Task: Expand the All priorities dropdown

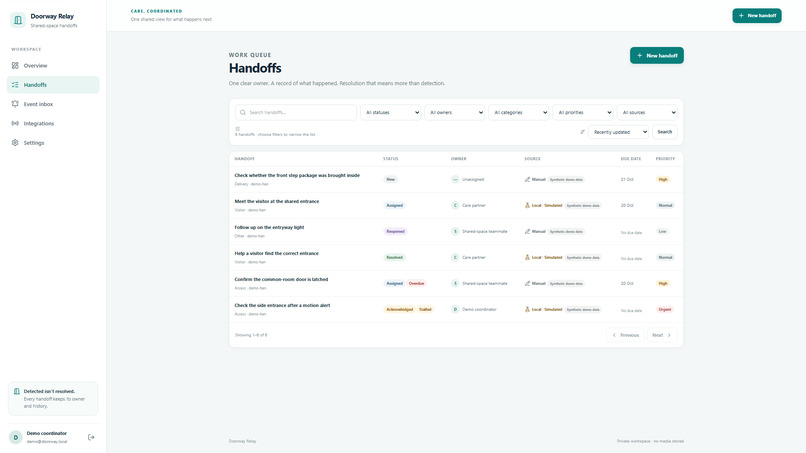Action: (x=583, y=112)
